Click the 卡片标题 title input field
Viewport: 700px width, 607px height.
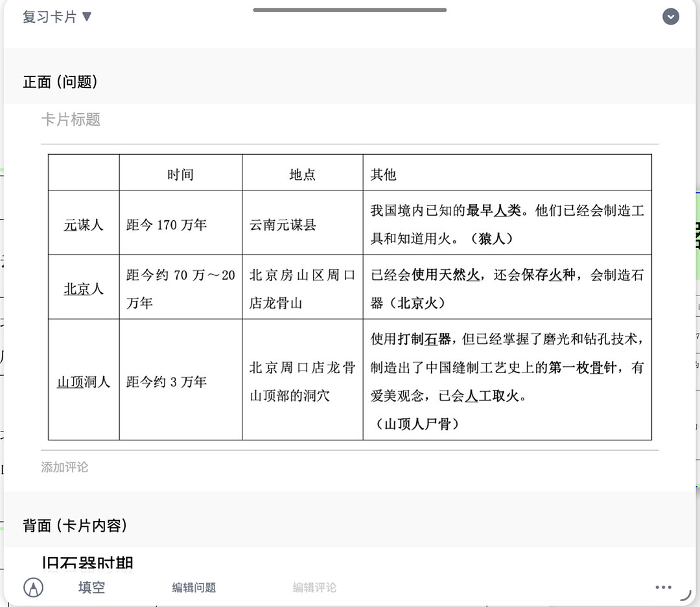tap(349, 120)
